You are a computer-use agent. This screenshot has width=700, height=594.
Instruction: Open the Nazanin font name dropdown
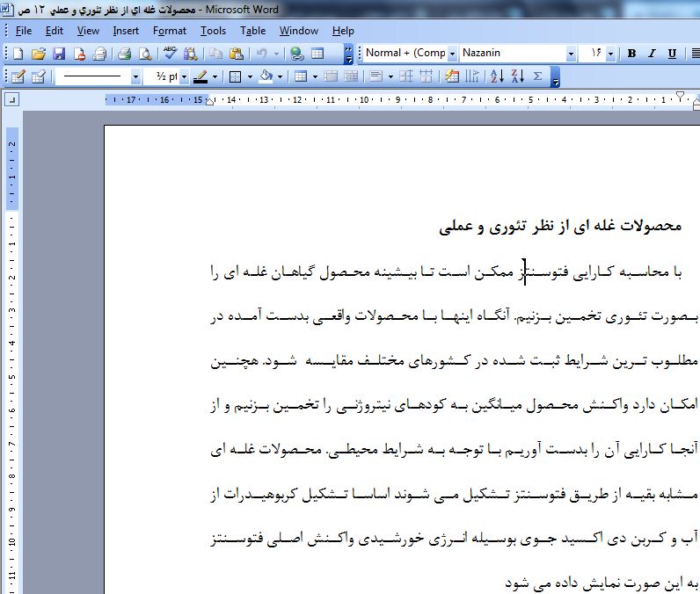click(571, 54)
